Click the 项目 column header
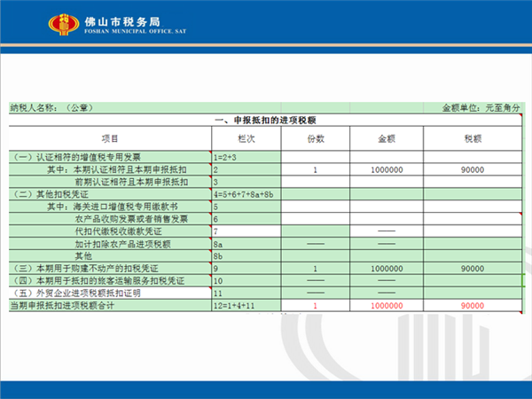532x399 pixels. pos(110,138)
